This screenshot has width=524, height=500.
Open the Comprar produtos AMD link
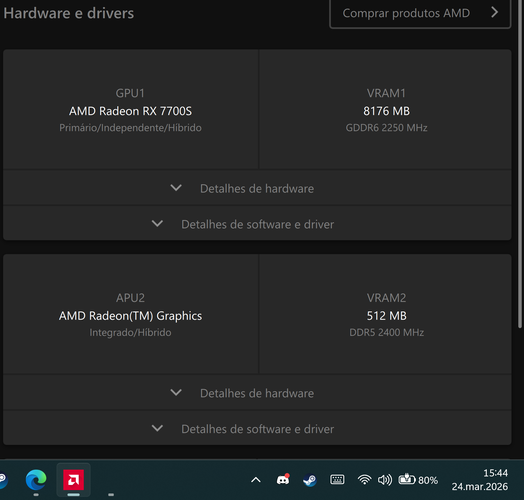pos(420,13)
